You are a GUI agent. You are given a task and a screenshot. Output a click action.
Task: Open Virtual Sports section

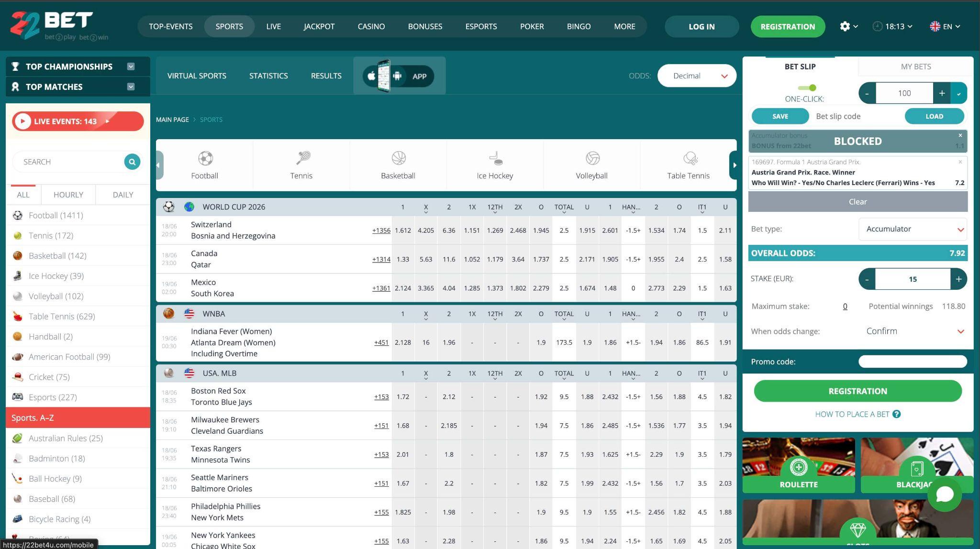coord(197,76)
